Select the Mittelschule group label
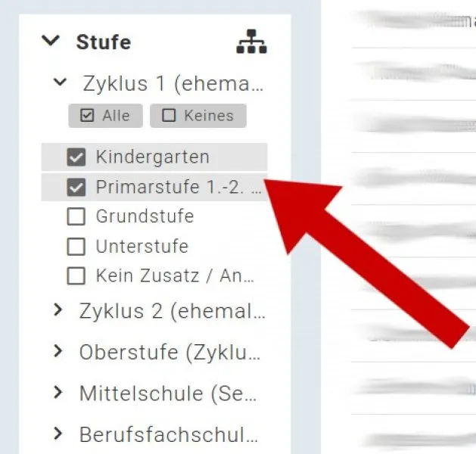476x454 pixels. point(170,393)
